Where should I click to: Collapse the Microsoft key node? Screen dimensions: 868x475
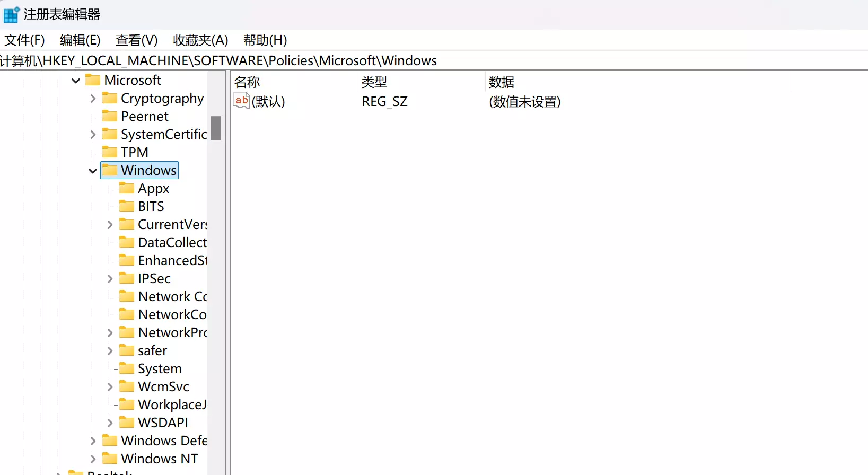point(76,81)
